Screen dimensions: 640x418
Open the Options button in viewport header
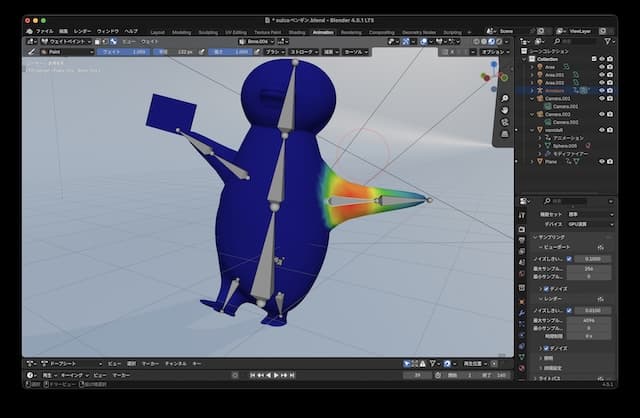click(492, 51)
